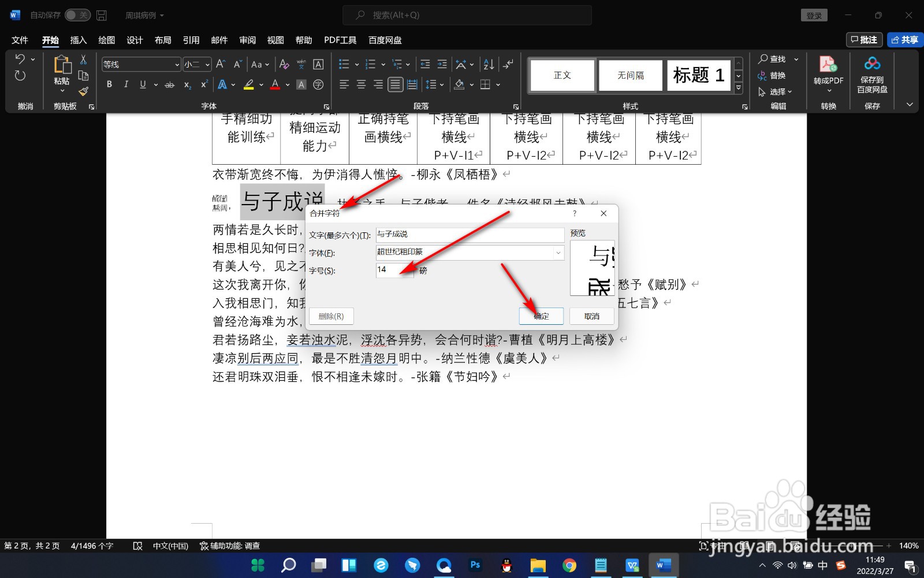Toggle Subscript formatting

pyautogui.click(x=187, y=84)
